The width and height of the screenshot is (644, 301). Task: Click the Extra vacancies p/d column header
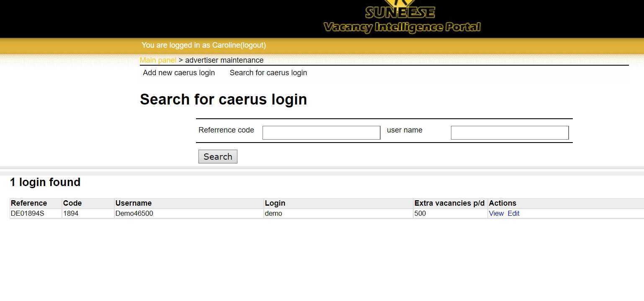point(449,203)
